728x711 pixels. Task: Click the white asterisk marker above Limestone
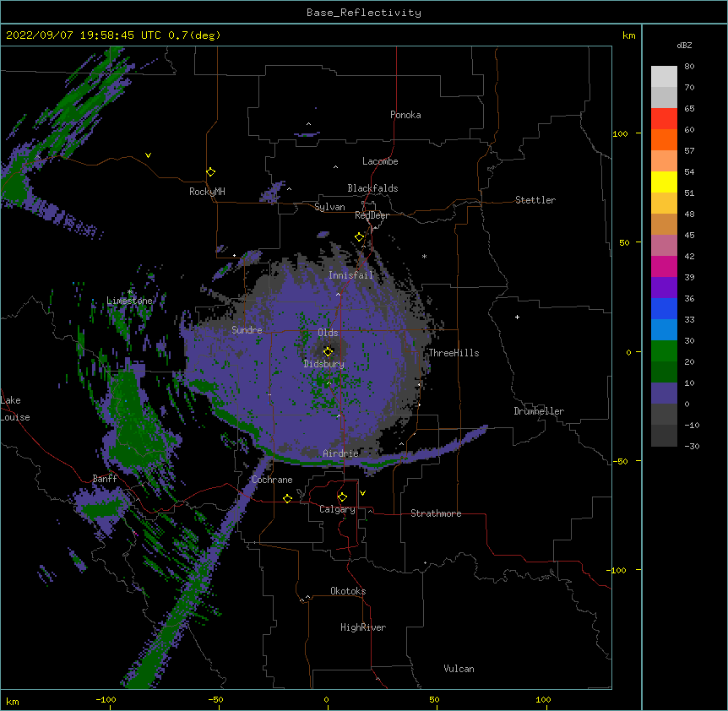(130, 292)
